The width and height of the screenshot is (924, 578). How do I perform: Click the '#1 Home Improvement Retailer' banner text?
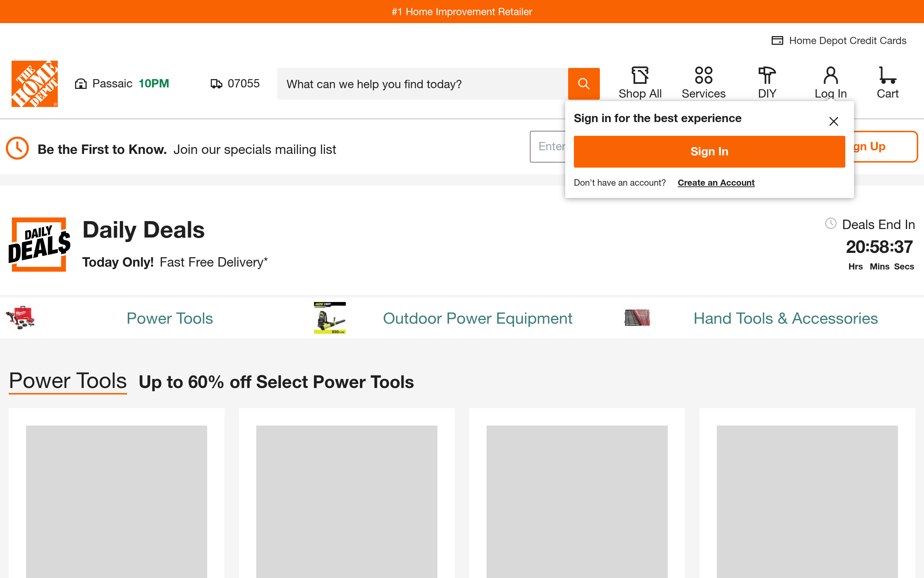462,12
